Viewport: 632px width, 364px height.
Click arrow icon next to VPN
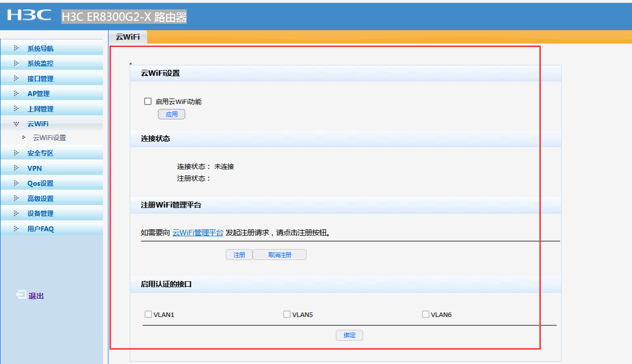pos(16,168)
